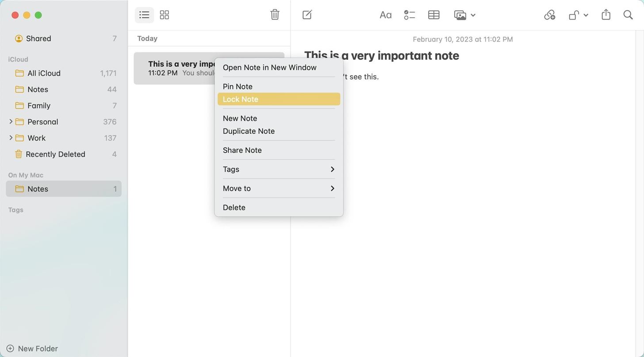Toggle list view for notes
This screenshot has width=644, height=357.
[144, 15]
